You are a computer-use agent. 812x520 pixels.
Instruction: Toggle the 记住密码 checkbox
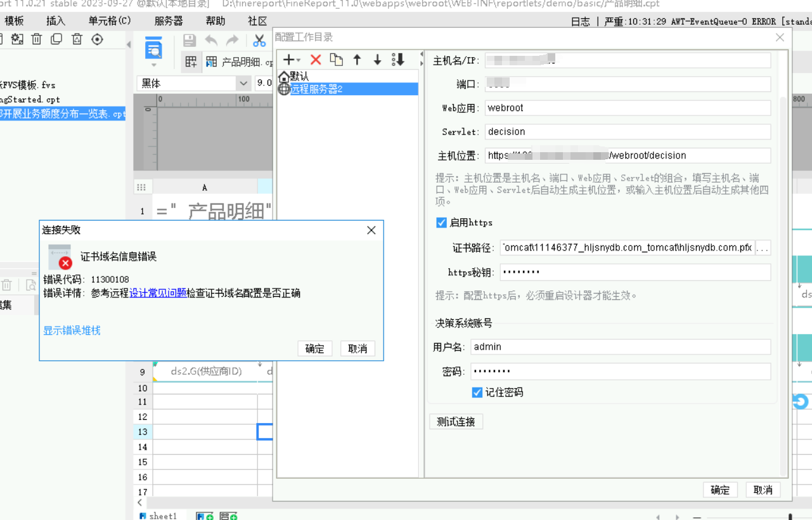(x=477, y=393)
